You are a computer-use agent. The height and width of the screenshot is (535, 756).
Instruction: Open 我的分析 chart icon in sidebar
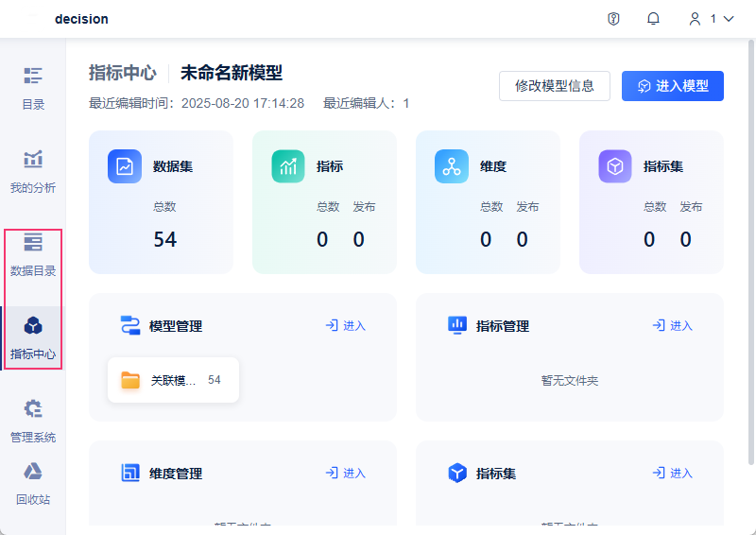pyautogui.click(x=33, y=159)
